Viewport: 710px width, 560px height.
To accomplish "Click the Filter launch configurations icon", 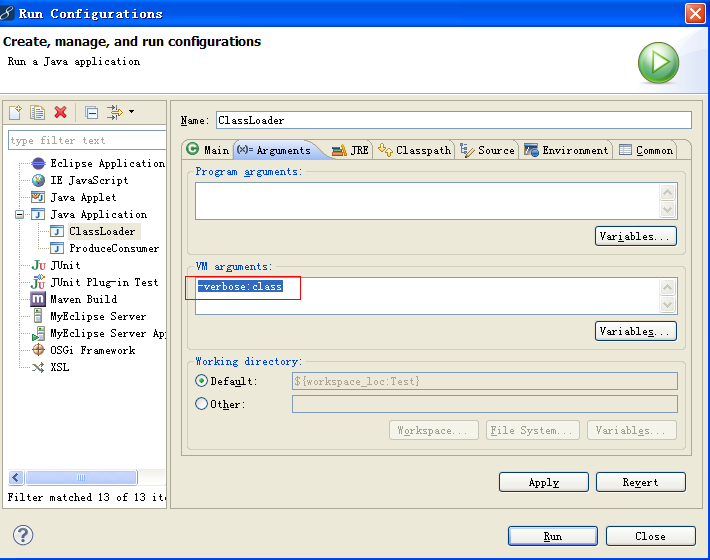I will [x=115, y=112].
